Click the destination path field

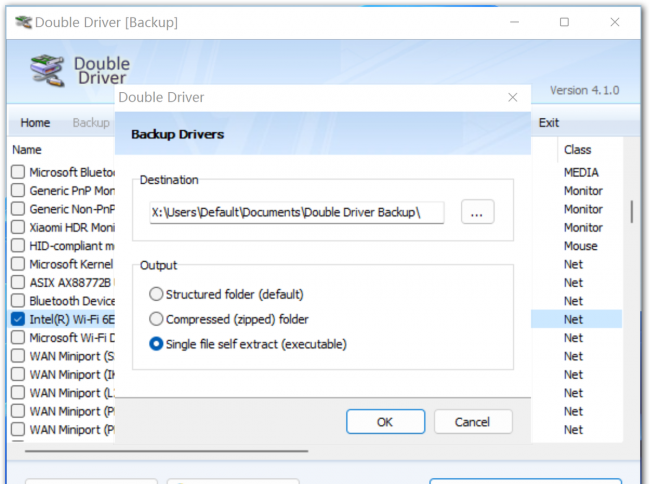tap(297, 212)
